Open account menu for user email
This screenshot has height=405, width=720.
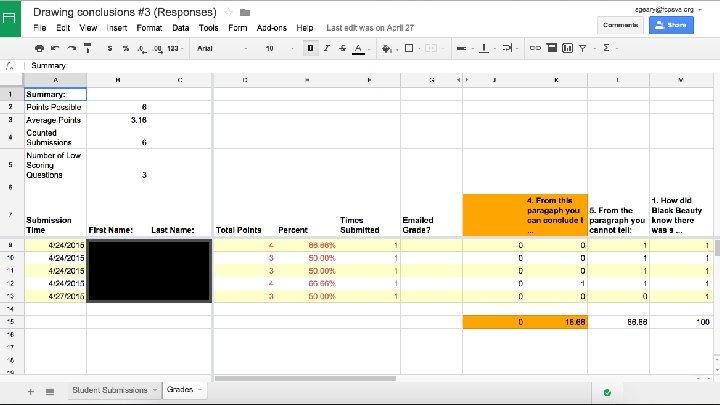click(668, 9)
